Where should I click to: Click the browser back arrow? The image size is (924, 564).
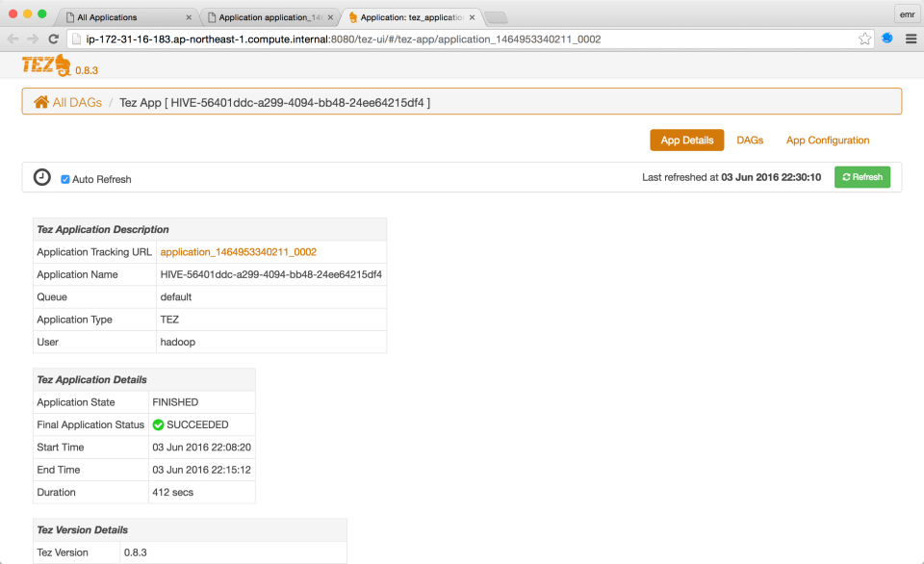point(13,38)
